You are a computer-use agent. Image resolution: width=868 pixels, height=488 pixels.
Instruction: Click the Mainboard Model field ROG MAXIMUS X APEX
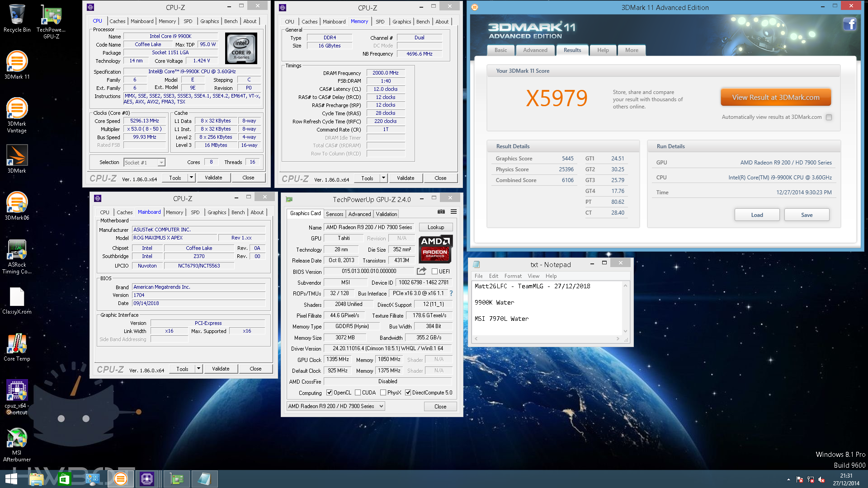[x=175, y=238]
